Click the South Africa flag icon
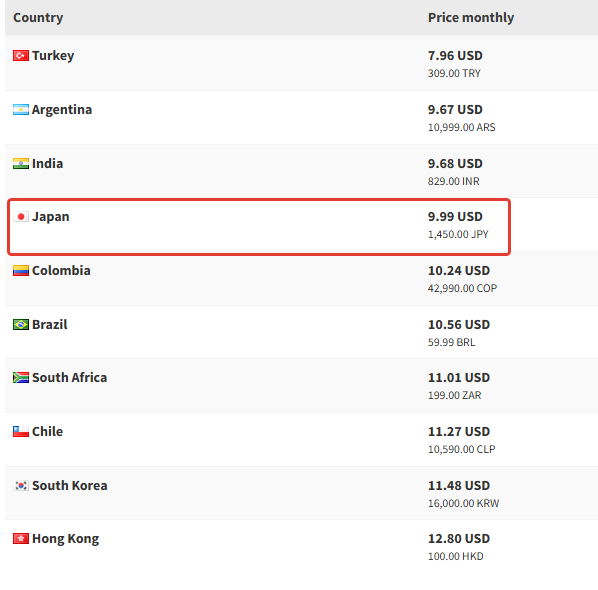 [21, 378]
